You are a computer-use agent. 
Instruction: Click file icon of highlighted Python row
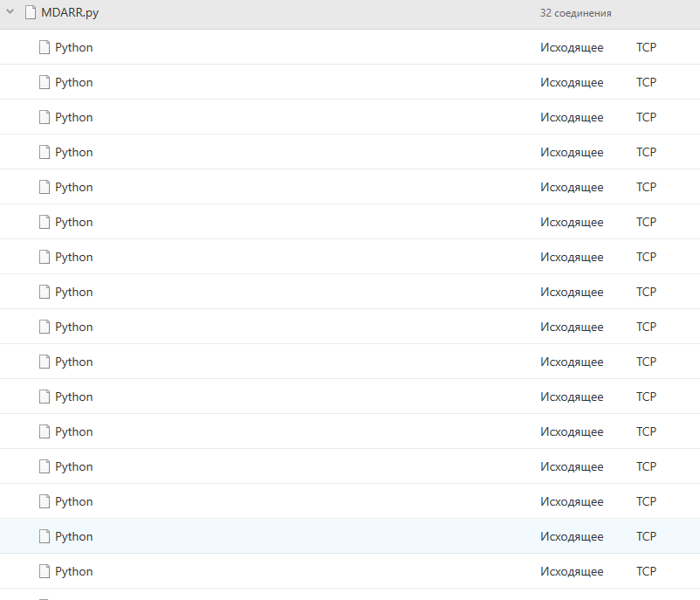pyautogui.click(x=45, y=536)
